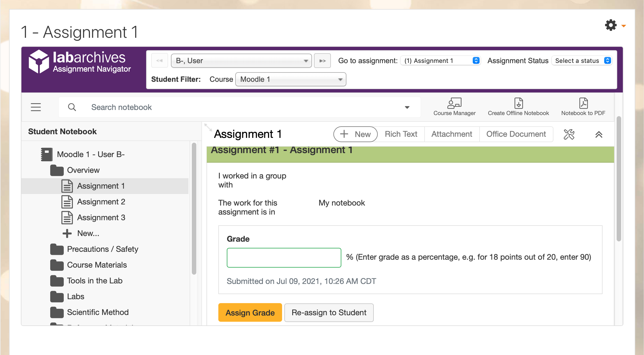The width and height of the screenshot is (644, 355).
Task: Select the Office Document entry tab
Action: pos(516,134)
